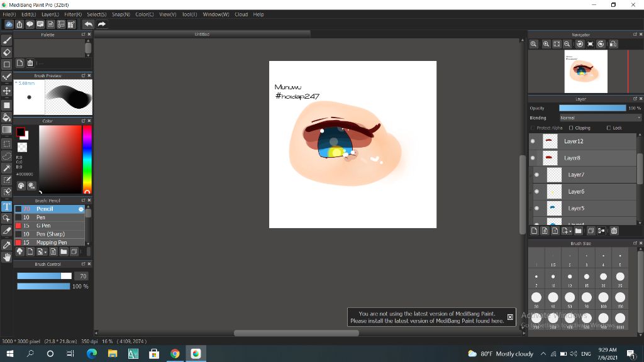This screenshot has width=644, height=362.
Task: Select the G Pen brush
Action: pos(50,226)
